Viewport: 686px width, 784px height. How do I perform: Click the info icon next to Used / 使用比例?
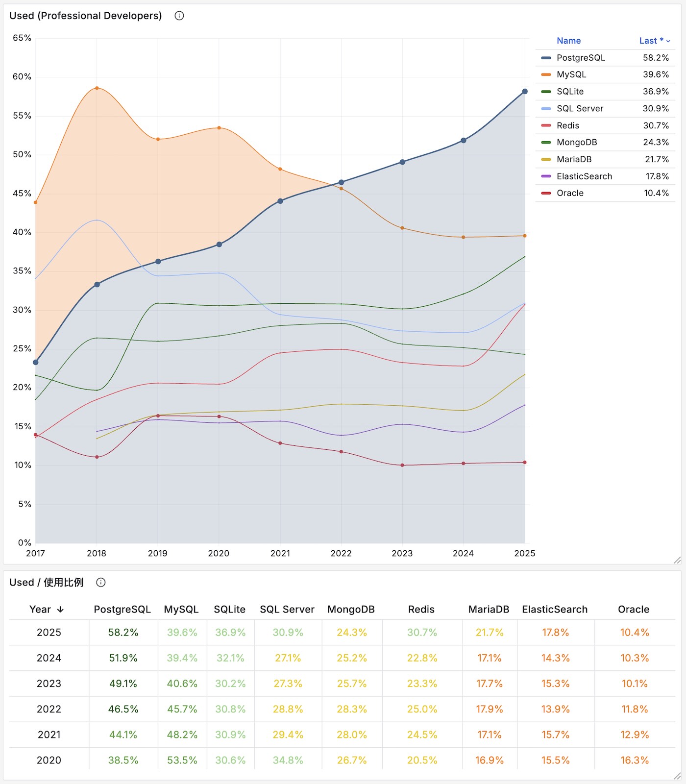(x=101, y=583)
